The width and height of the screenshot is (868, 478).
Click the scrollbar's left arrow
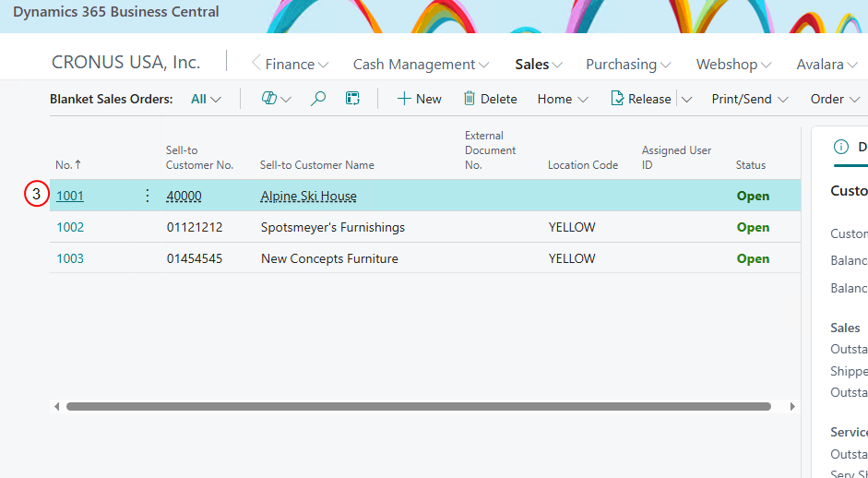tap(56, 407)
